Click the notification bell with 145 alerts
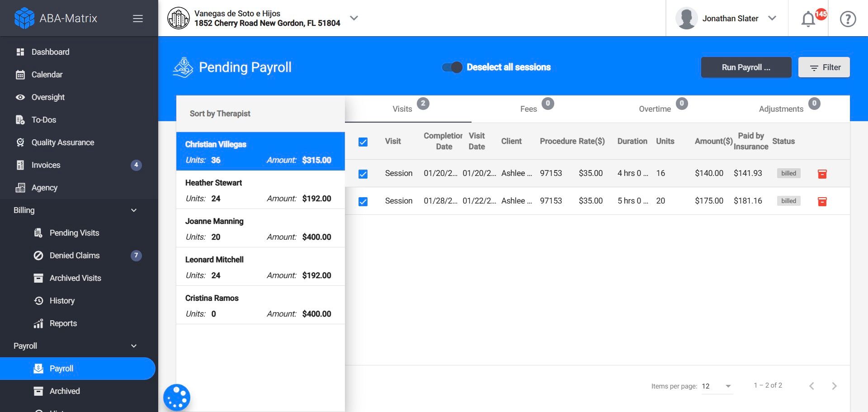 pyautogui.click(x=809, y=18)
